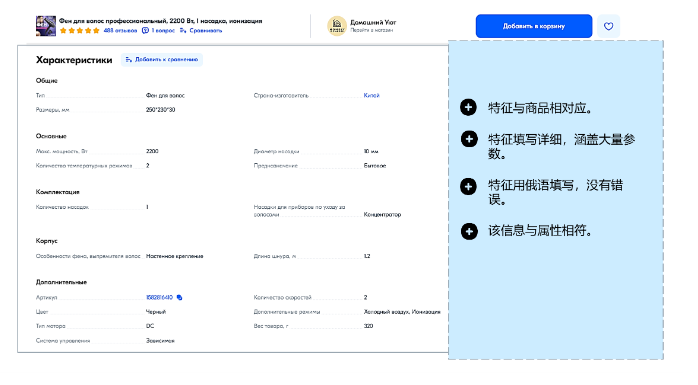698x385 pixels.
Task: Open the hair dryer product thumbnail
Action: click(x=46, y=26)
